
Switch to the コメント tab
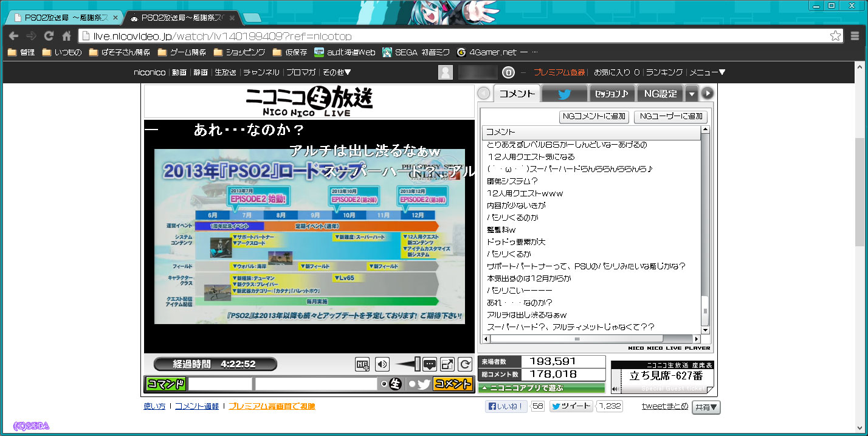pos(517,94)
